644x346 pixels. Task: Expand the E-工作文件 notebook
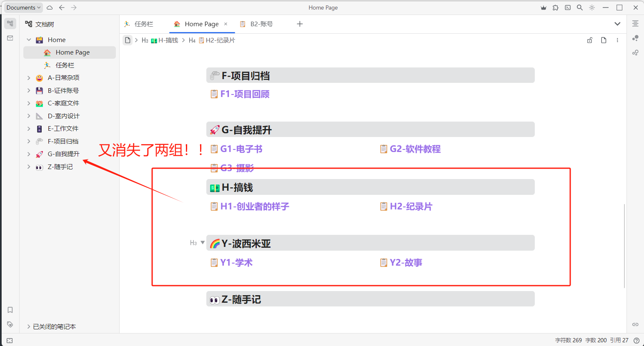pyautogui.click(x=29, y=129)
